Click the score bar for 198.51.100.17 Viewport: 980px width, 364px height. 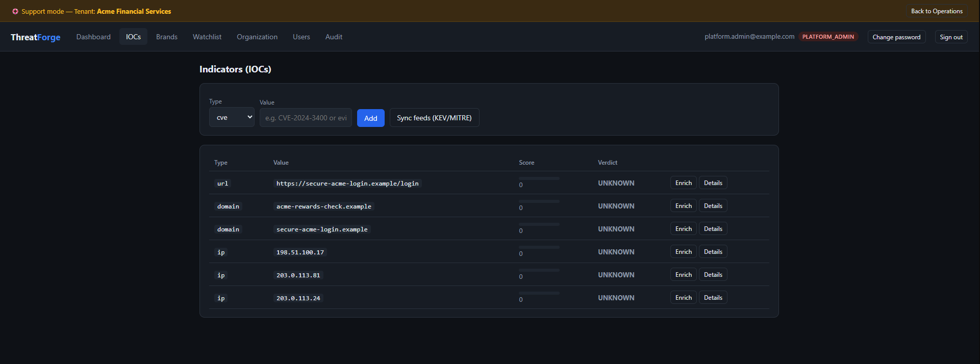pyautogui.click(x=539, y=247)
